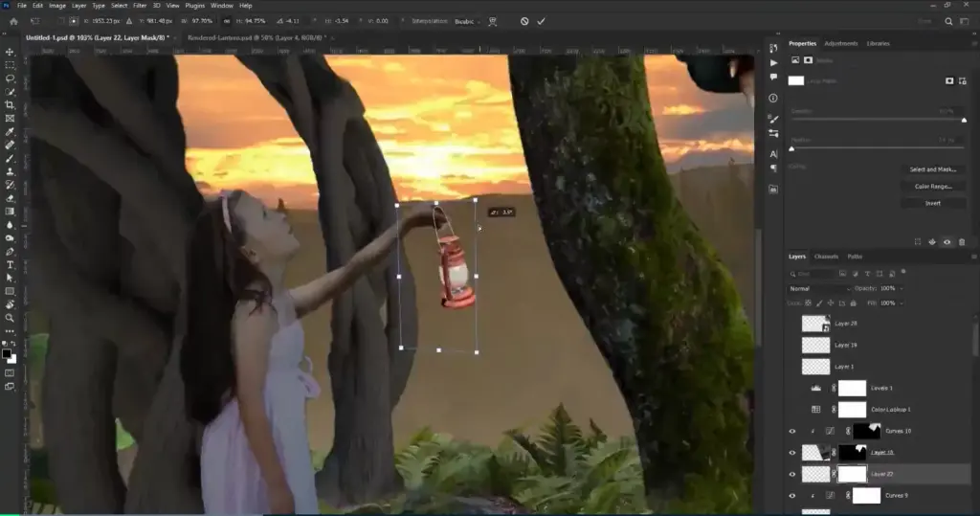Toggle lock all padlock icon
Viewport: 980px width, 516px height.
(x=853, y=303)
